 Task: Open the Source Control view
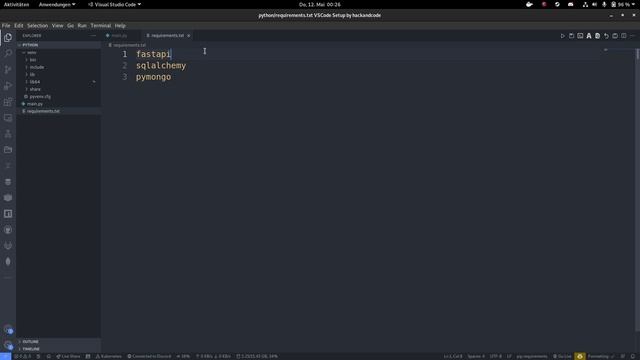[x=8, y=69]
